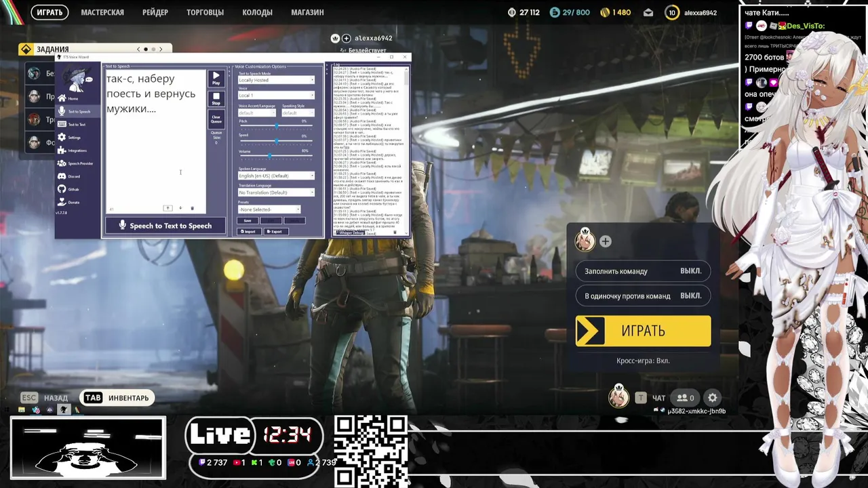The image size is (868, 488).
Task: Click the 1 480 gold token counter
Action: [x=614, y=12]
